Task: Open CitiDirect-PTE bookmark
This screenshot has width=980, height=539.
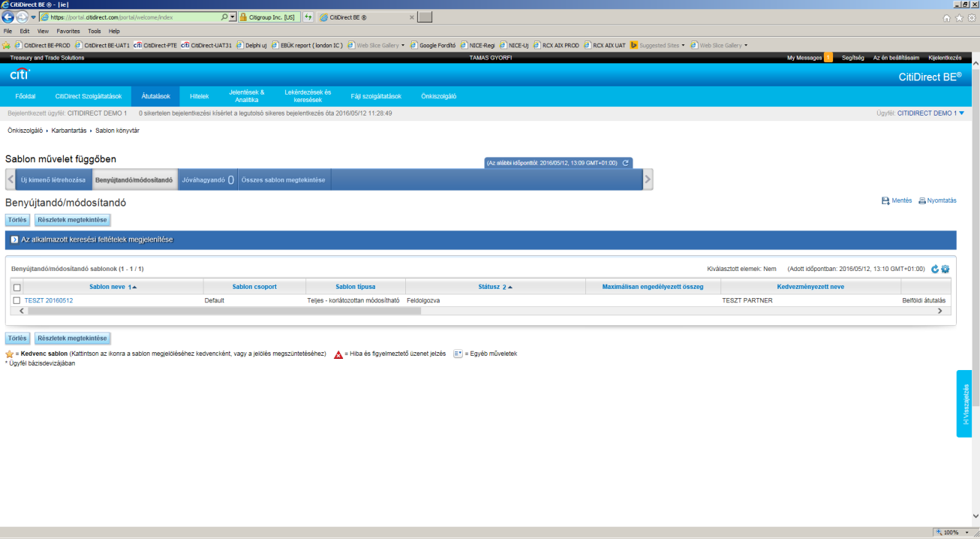Action: coord(155,45)
